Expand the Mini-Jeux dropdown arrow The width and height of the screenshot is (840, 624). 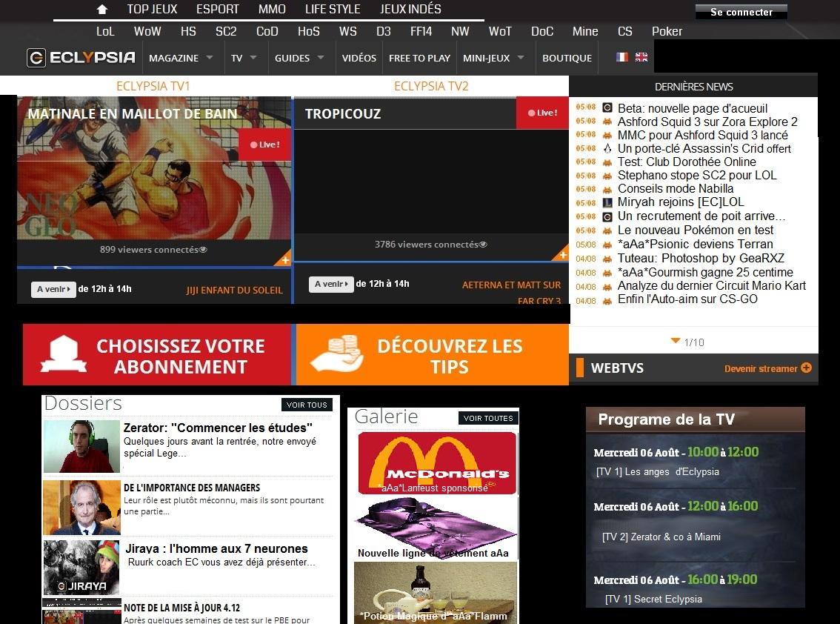pos(521,58)
